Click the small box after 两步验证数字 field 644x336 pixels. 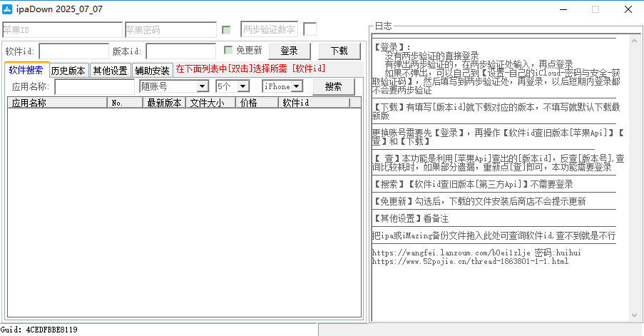[310, 29]
